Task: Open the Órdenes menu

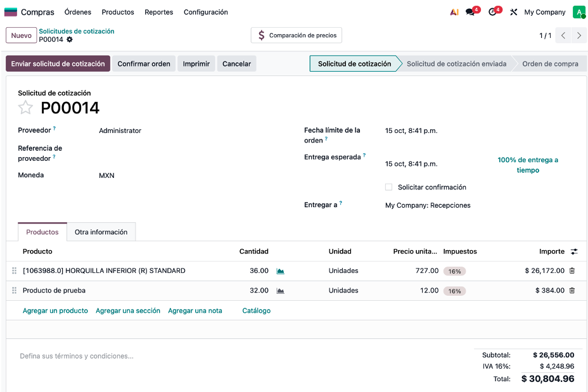Action: (x=78, y=12)
